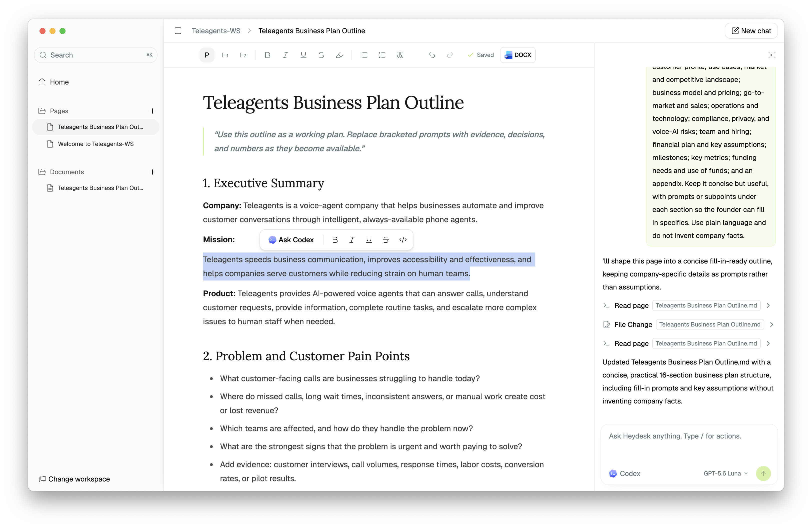This screenshot has width=812, height=528.
Task: Strike through selection via floating toolbar
Action: (386, 240)
